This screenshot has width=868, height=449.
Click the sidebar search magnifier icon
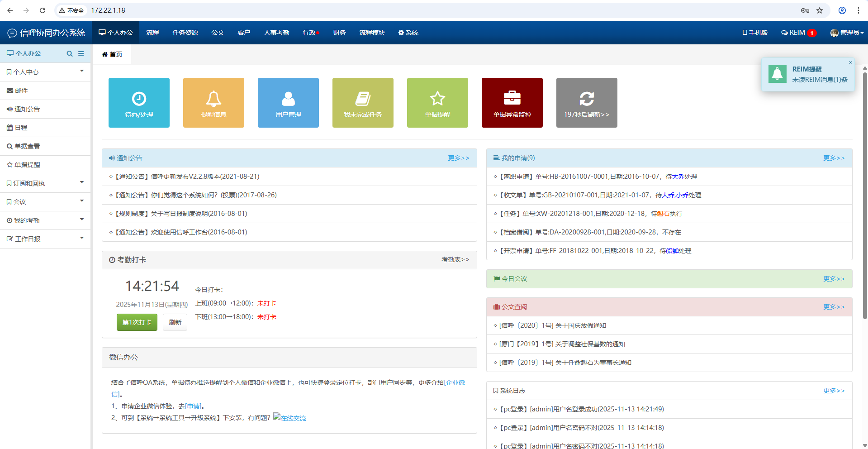point(70,53)
